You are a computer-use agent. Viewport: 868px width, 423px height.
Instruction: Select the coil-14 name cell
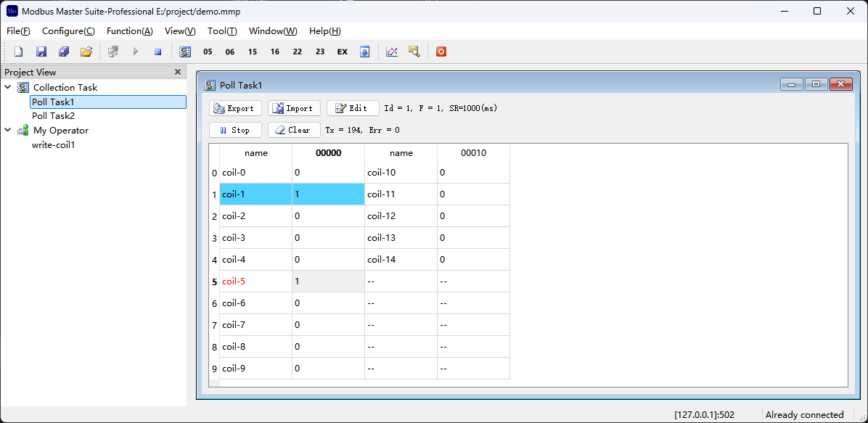point(401,259)
